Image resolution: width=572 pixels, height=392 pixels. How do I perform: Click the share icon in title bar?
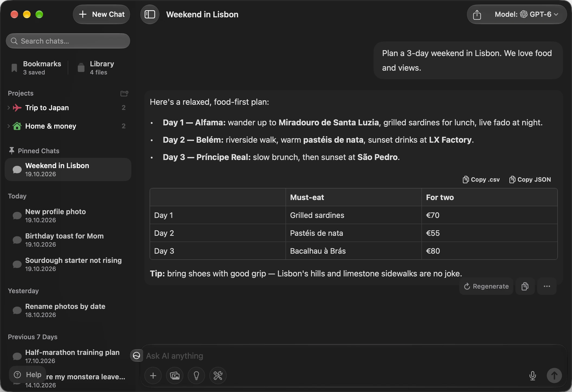pos(477,15)
